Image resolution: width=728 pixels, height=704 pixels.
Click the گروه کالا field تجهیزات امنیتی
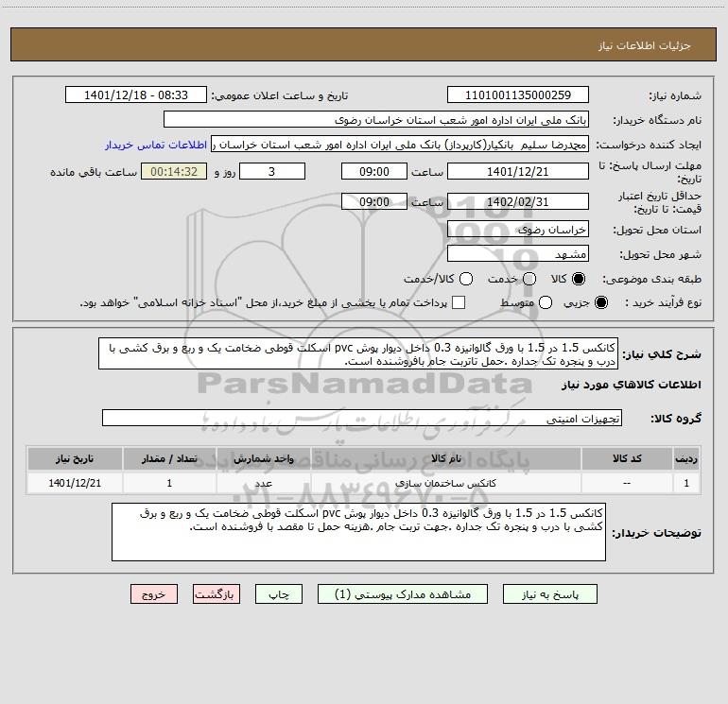pos(362,418)
